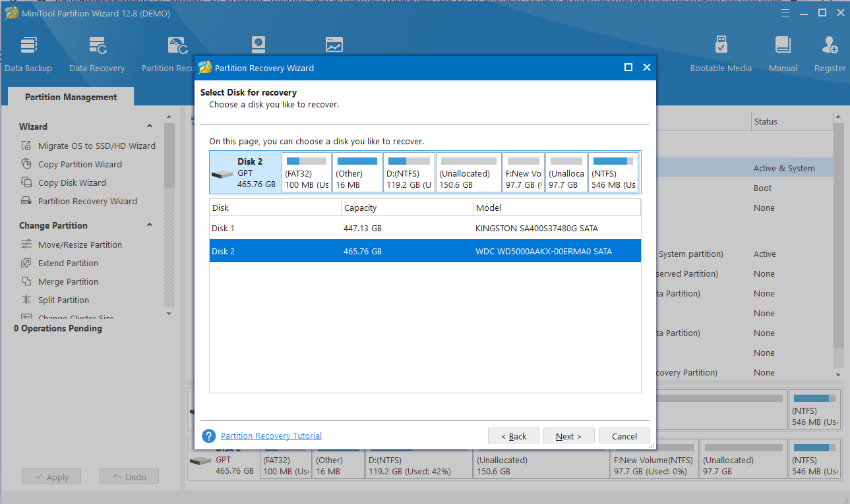Click Copy Disk Wizard label
The image size is (850, 504).
pos(72,182)
